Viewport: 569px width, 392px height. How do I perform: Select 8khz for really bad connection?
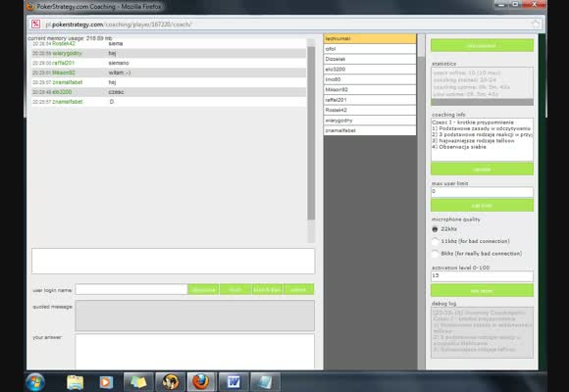(435, 254)
